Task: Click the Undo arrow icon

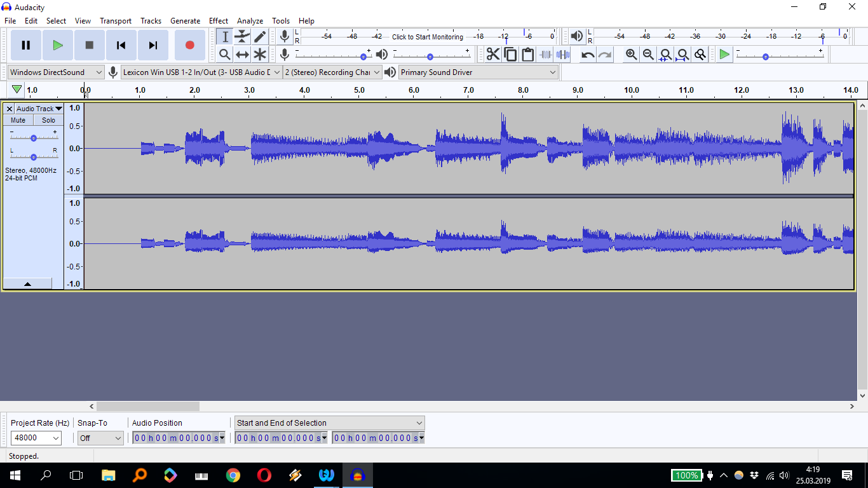Action: point(588,55)
